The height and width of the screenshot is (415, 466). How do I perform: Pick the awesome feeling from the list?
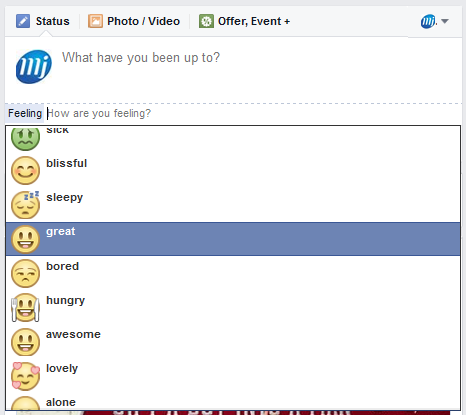point(233,342)
